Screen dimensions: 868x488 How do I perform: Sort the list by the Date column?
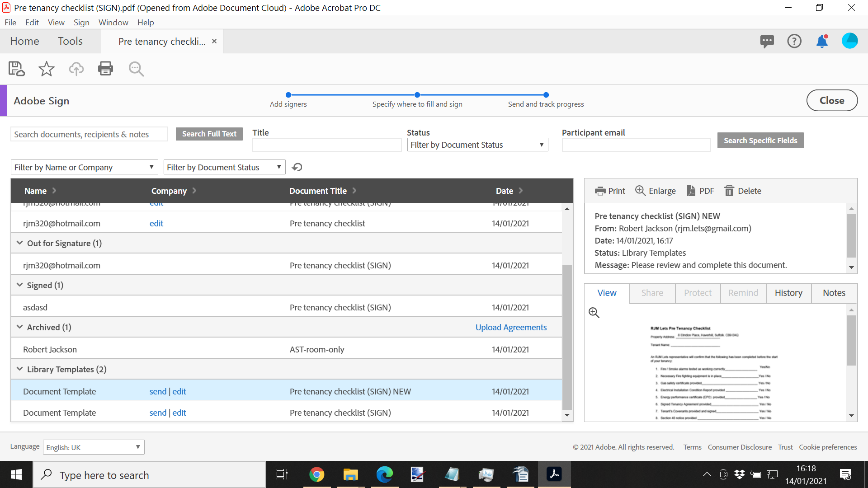point(509,191)
